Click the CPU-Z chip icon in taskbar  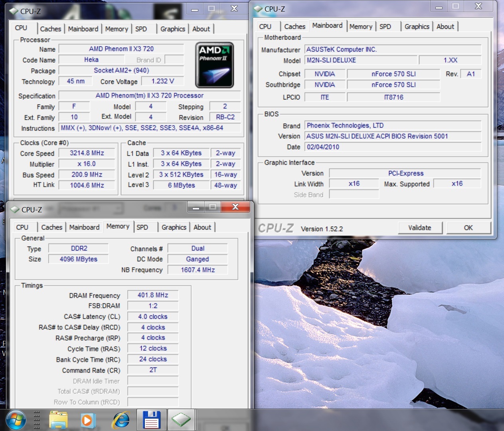(181, 420)
